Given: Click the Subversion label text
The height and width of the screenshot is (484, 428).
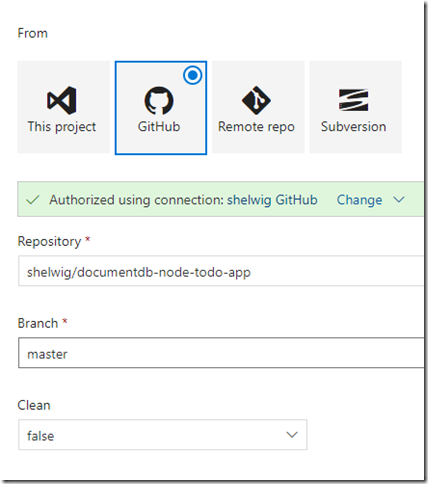Looking at the screenshot, I should click(353, 127).
